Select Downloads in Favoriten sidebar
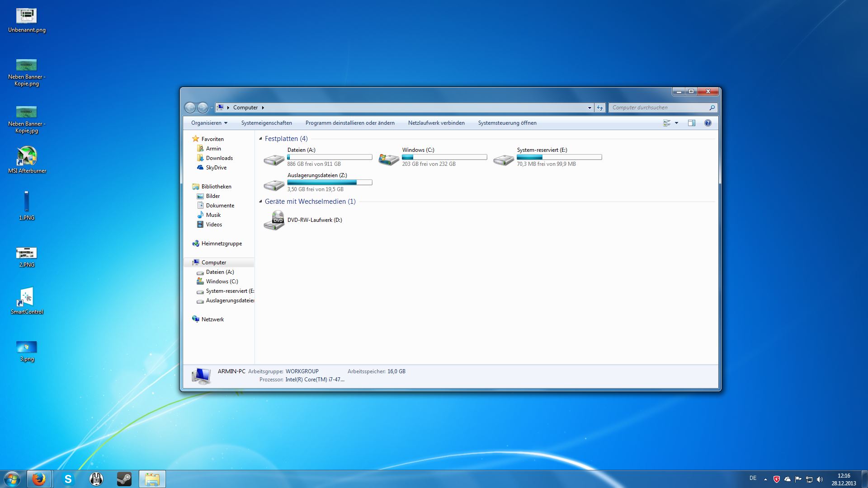 [x=219, y=158]
